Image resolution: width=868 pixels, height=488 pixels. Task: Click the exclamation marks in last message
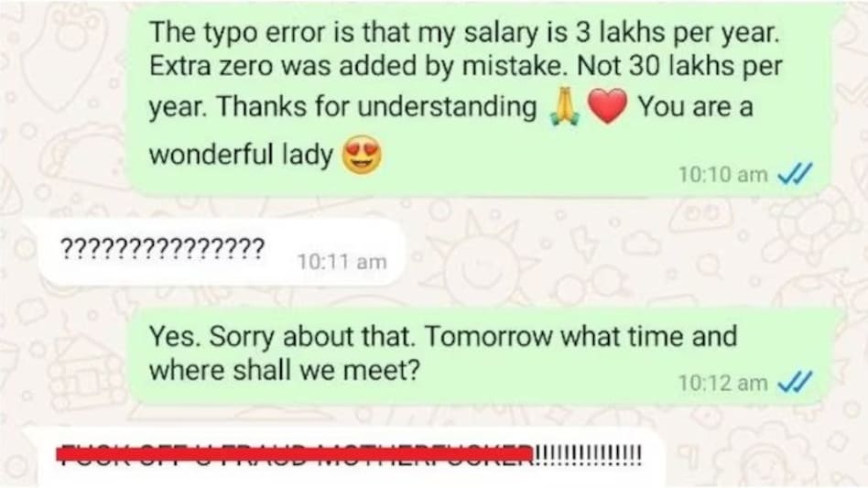tap(589, 455)
